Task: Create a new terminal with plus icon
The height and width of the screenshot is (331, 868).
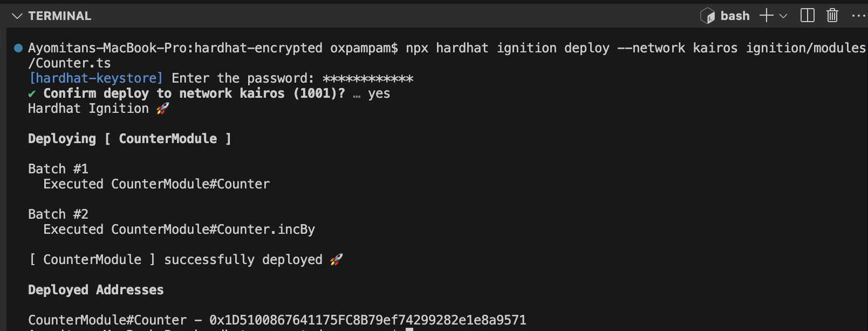Action: coord(766,16)
